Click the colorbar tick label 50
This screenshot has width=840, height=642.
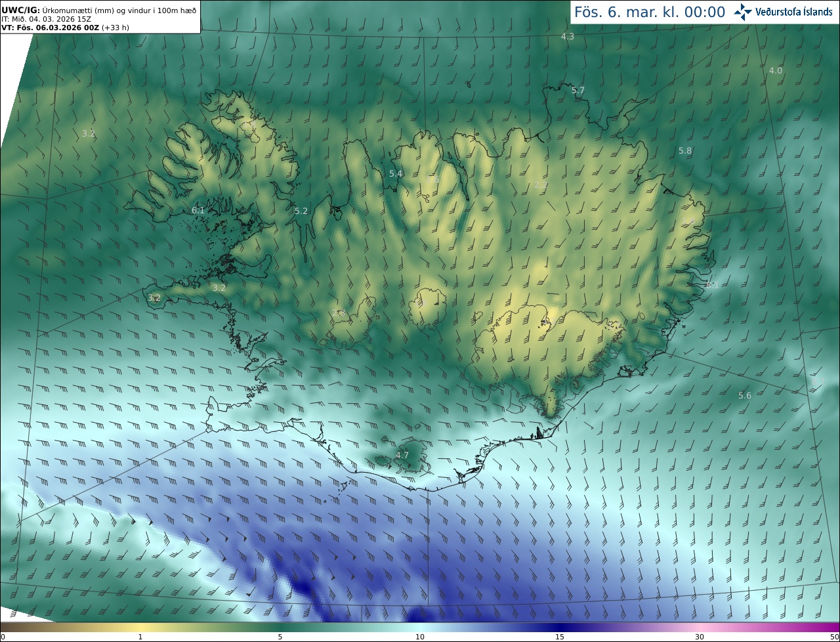pyautogui.click(x=834, y=637)
